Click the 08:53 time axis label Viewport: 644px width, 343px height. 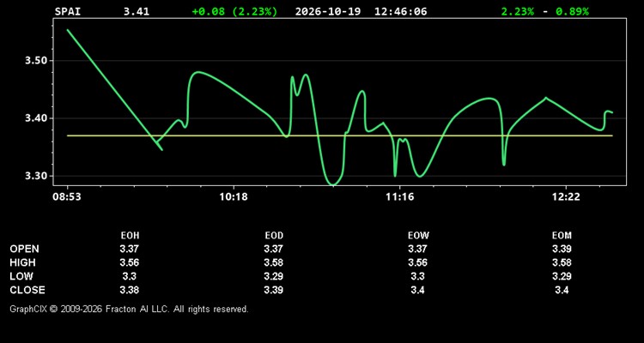[67, 197]
